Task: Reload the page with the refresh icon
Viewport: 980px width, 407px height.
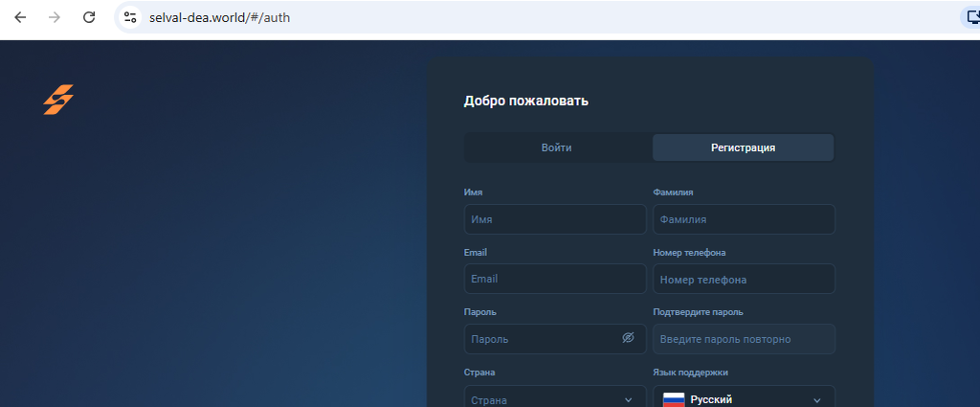Action: coord(89,17)
